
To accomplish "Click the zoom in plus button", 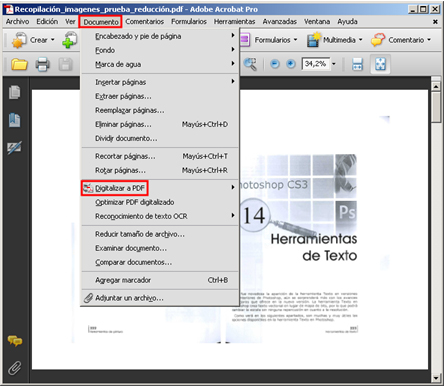I will point(291,64).
